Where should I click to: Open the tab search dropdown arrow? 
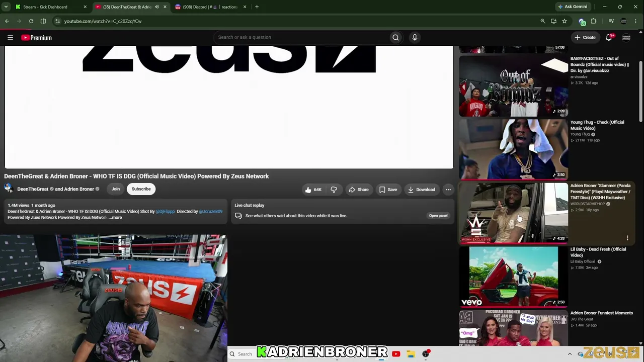click(6, 7)
